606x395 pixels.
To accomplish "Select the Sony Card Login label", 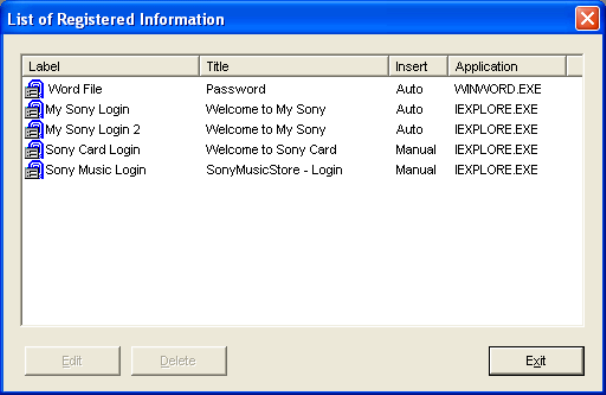I will pyautogui.click(x=93, y=150).
